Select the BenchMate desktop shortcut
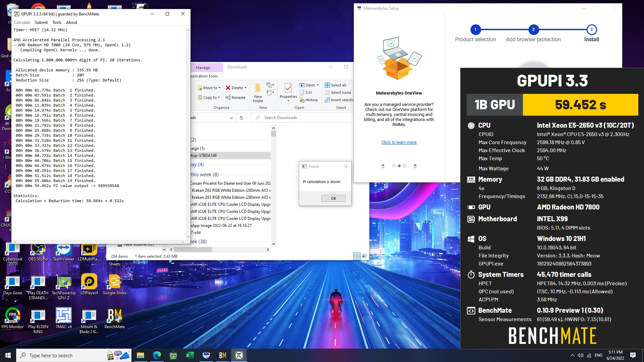The height and width of the screenshot is (362, 644). pos(115,319)
